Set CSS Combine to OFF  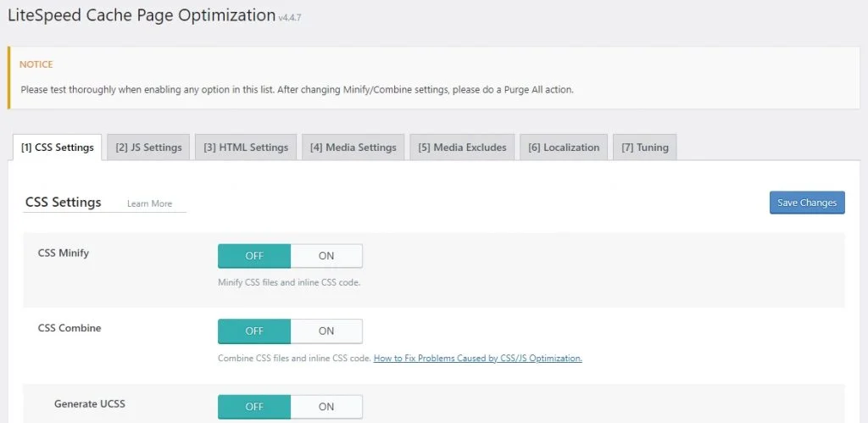click(x=254, y=331)
